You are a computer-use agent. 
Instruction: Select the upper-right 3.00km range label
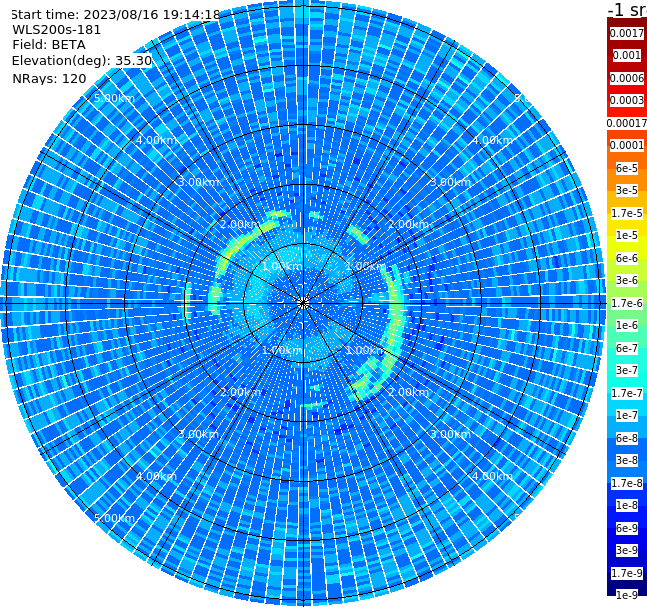(x=451, y=182)
